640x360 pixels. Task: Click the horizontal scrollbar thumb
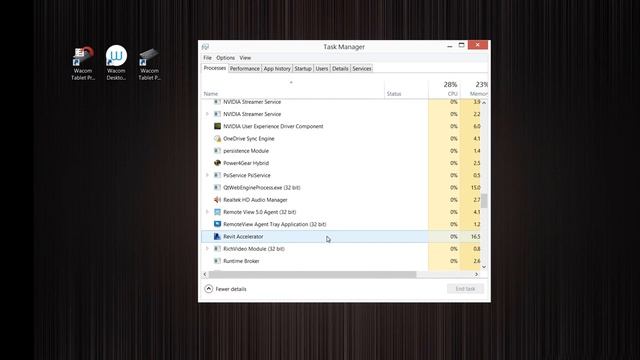(x=312, y=274)
